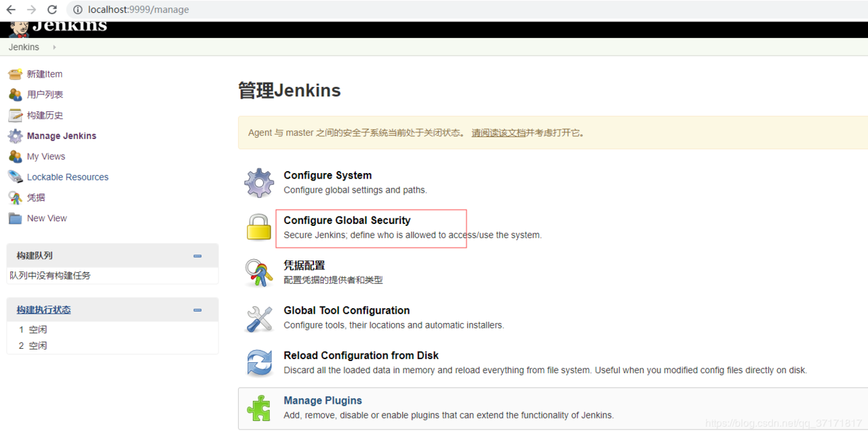The image size is (868, 435).
Task: Click the 管理Jenkins page heading
Action: coord(290,90)
